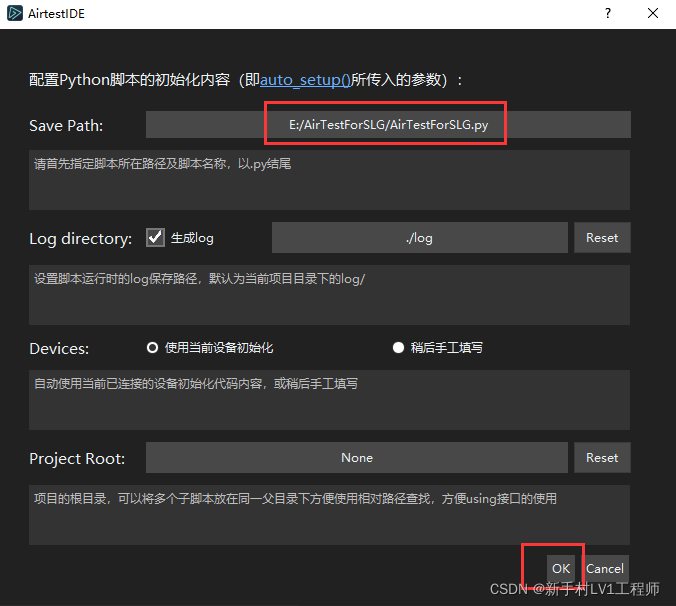676x606 pixels.
Task: Click the AirtestIDE logo icon in title bar
Action: [x=15, y=13]
